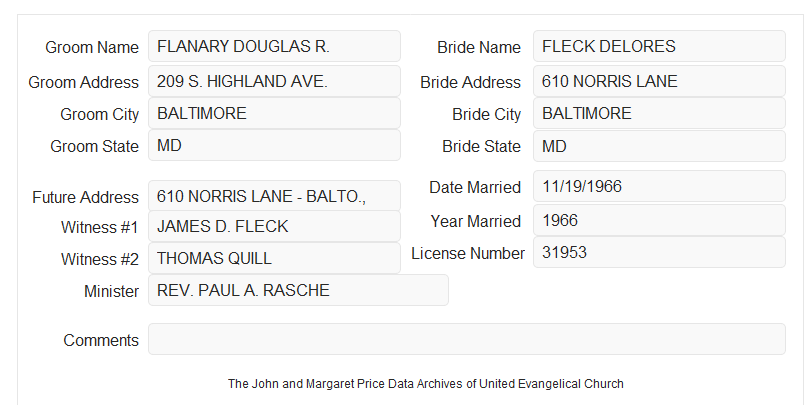Click the Minister field
805x405 pixels.
(298, 290)
